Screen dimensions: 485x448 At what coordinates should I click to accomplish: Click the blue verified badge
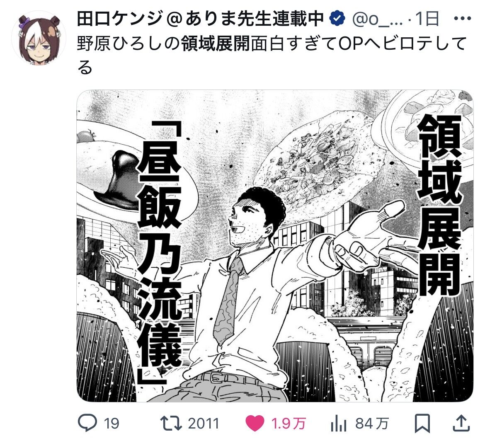pyautogui.click(x=337, y=19)
